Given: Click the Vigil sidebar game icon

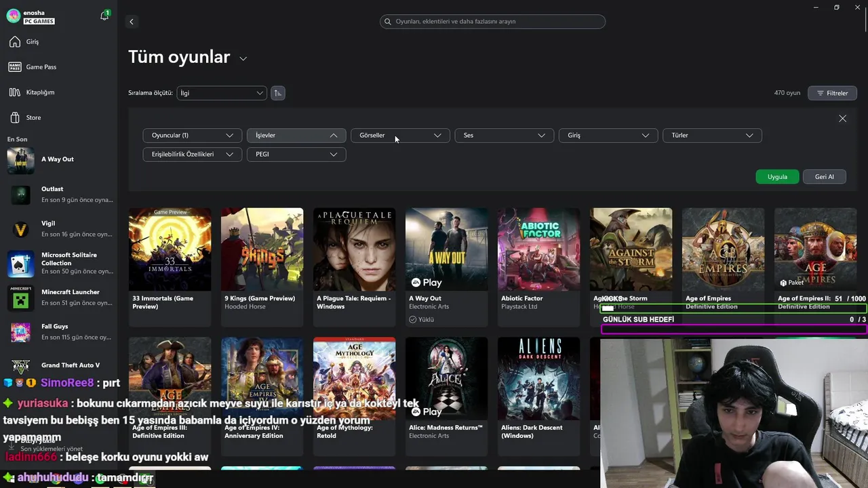Looking at the screenshot, I should tap(20, 230).
